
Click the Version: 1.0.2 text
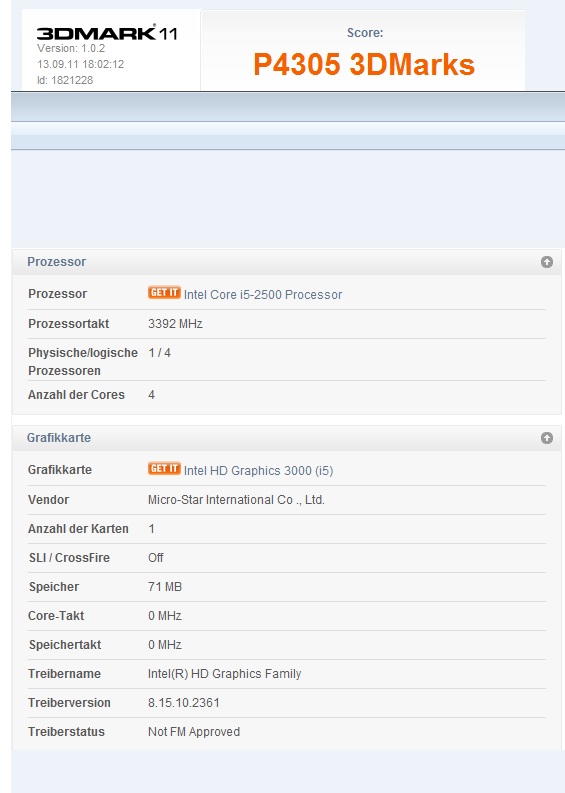point(71,49)
